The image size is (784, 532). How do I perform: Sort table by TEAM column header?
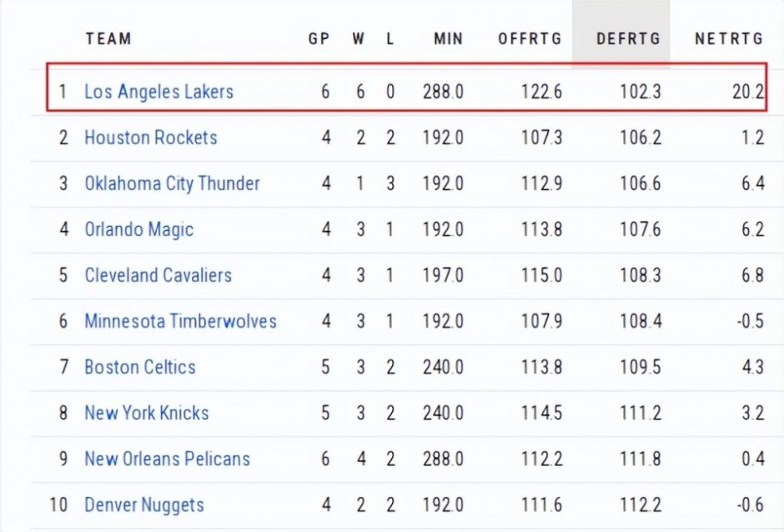pyautogui.click(x=108, y=38)
